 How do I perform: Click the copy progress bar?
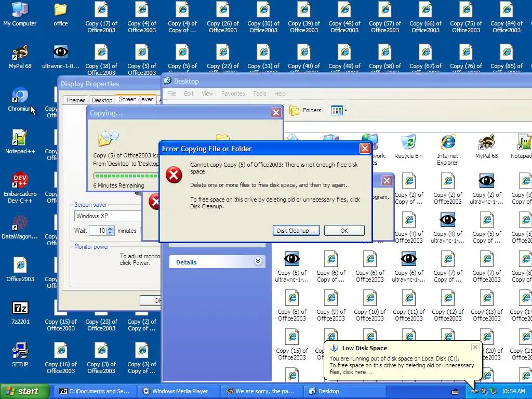pos(126,176)
